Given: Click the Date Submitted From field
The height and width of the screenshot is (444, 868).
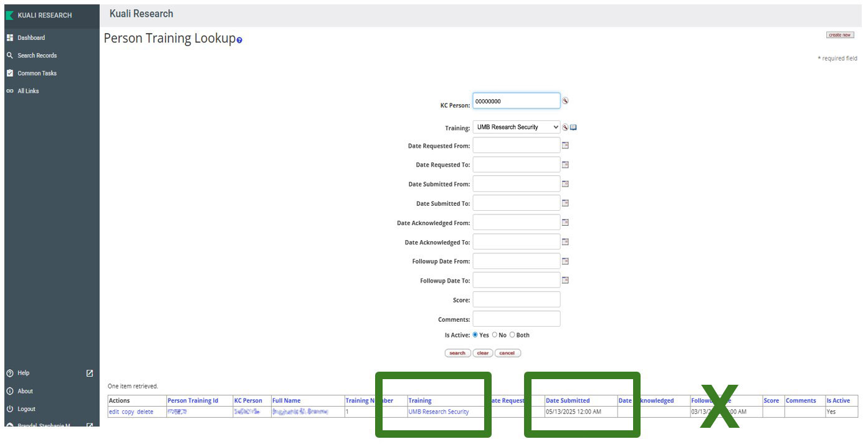Looking at the screenshot, I should tap(516, 184).
